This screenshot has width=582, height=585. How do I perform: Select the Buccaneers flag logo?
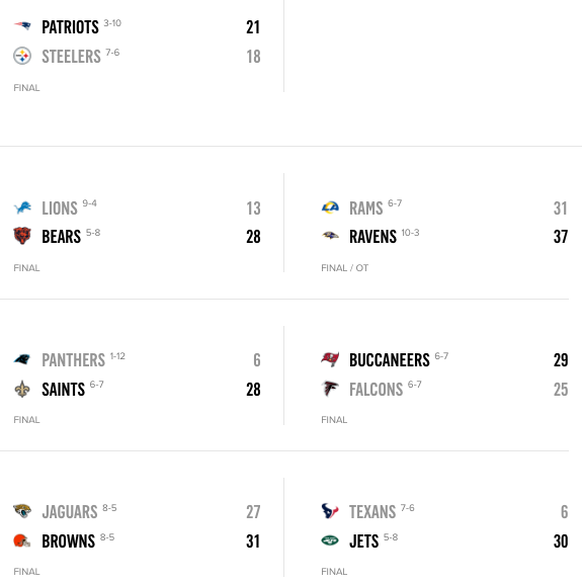coord(330,359)
